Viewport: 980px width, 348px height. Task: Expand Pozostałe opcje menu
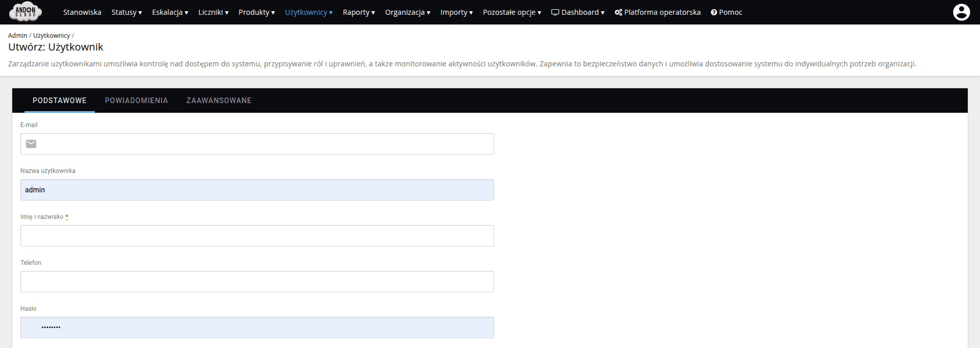click(x=512, y=12)
